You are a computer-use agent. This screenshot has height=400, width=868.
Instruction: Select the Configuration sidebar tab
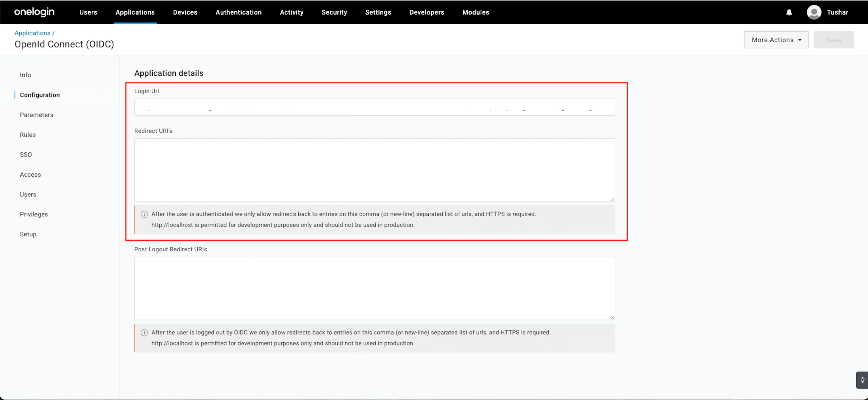coord(40,95)
